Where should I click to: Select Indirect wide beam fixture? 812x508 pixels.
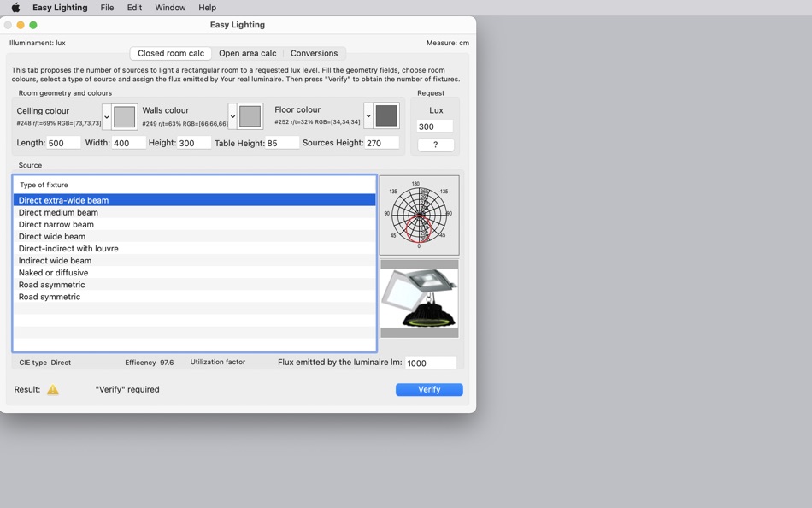[195, 261]
